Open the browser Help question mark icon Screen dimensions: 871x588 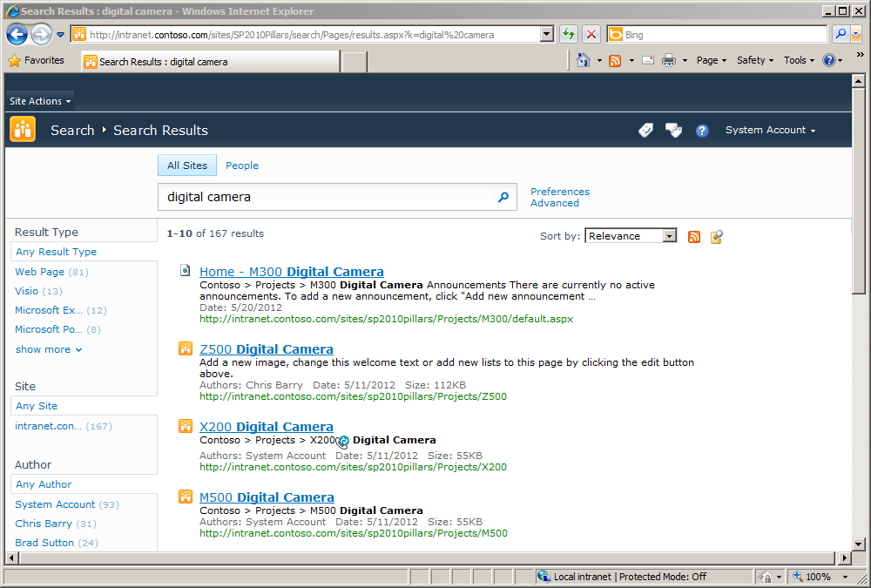point(829,60)
